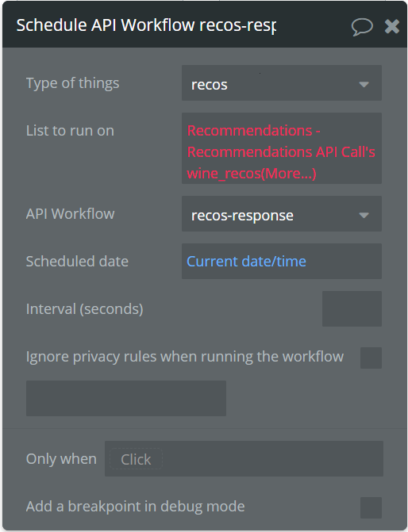This screenshot has height=532, width=408.
Task: Click the Current date/time expression
Action: tap(246, 262)
